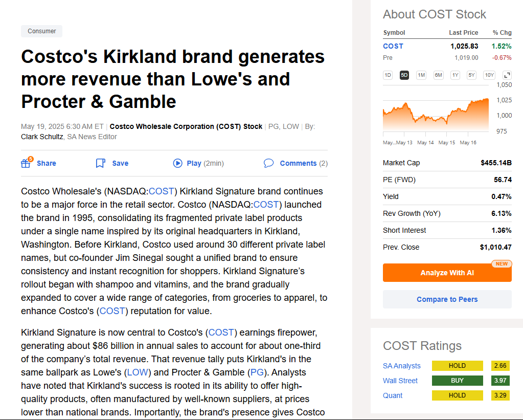Click the About COST Stock heading
523x420 pixels.
click(434, 14)
